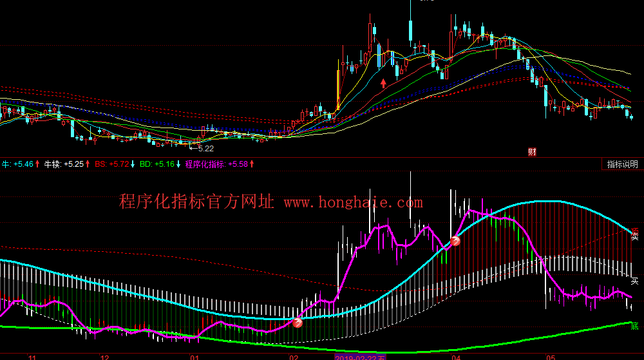The image size is (644, 360).
Task: Click the highlighted 2019-02-22 date label
Action: tap(361, 356)
